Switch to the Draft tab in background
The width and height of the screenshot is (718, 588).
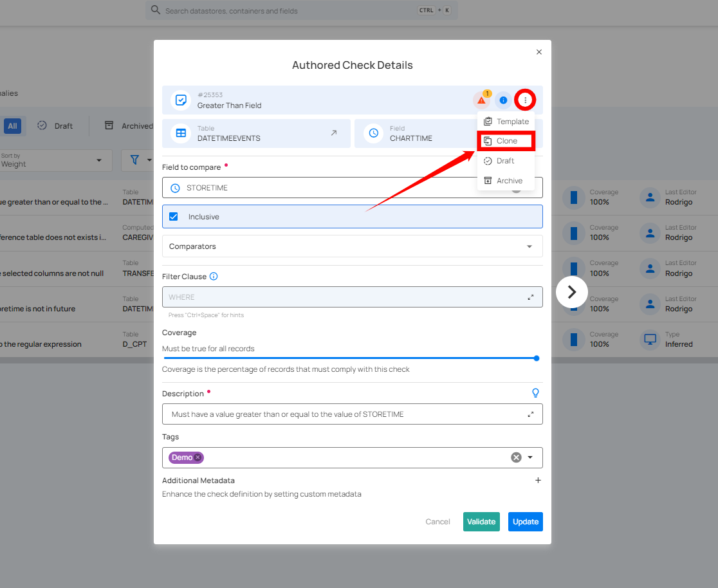click(x=55, y=126)
